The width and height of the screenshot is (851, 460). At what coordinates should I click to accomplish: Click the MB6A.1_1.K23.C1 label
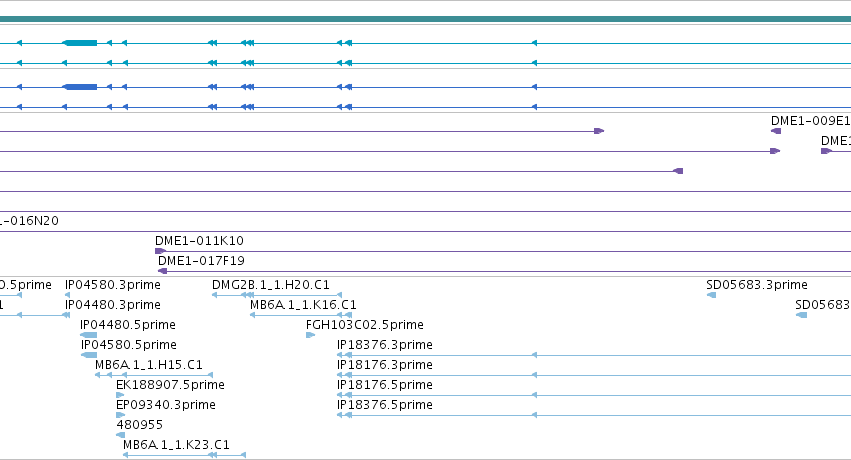pos(176,445)
